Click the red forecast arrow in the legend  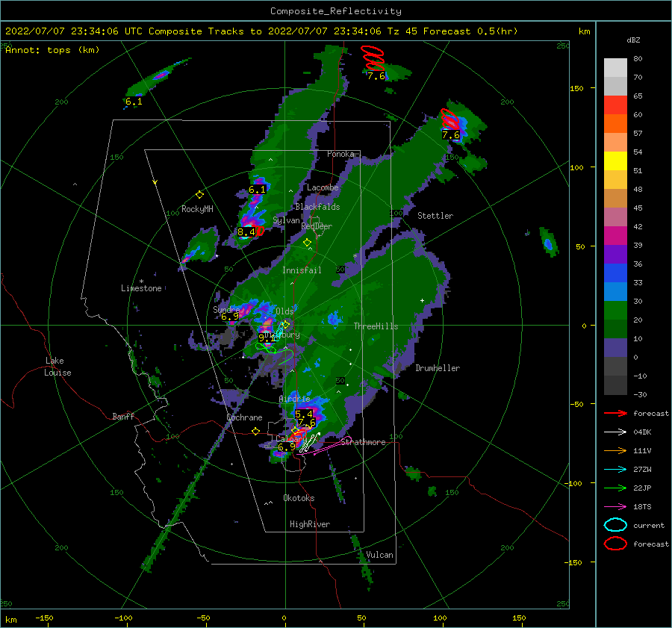[x=615, y=413]
